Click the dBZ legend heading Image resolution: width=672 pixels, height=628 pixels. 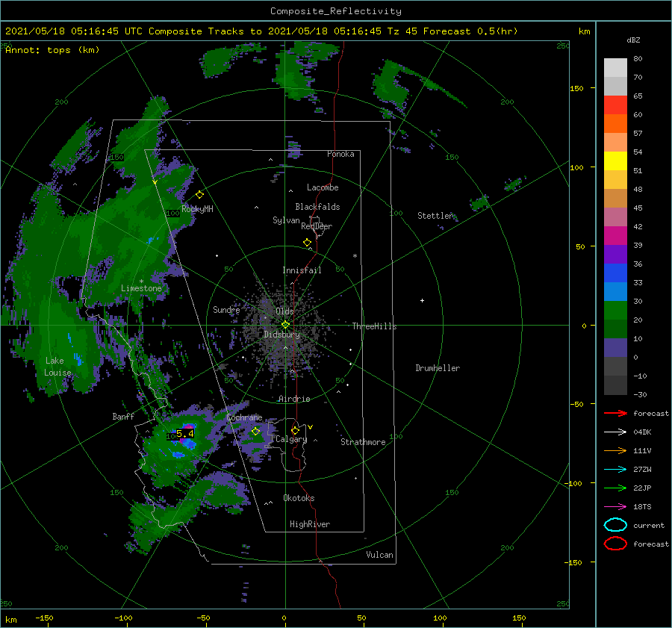point(633,40)
